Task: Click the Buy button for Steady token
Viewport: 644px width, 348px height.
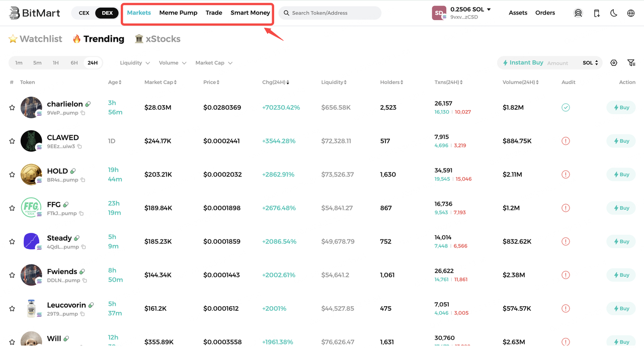Action: point(620,241)
